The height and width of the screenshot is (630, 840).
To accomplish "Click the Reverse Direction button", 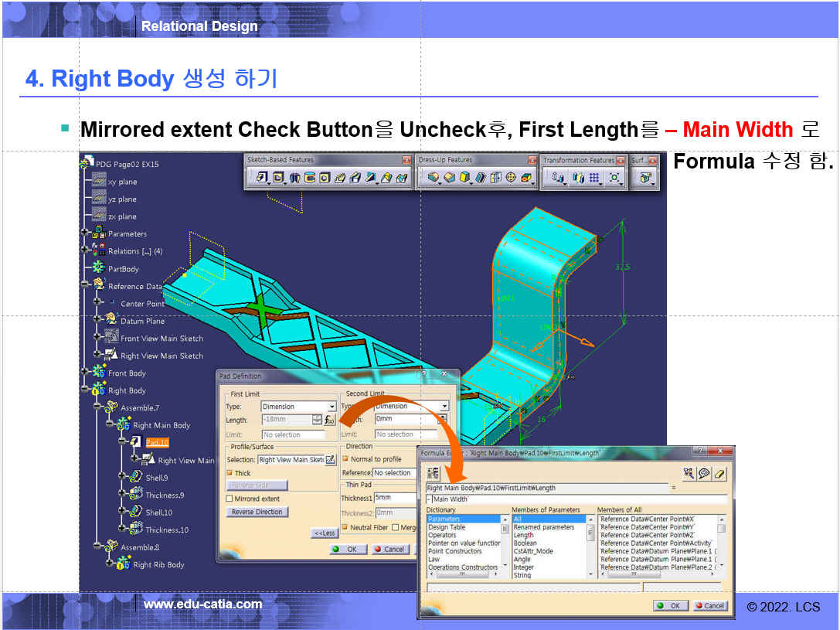I will (x=257, y=512).
